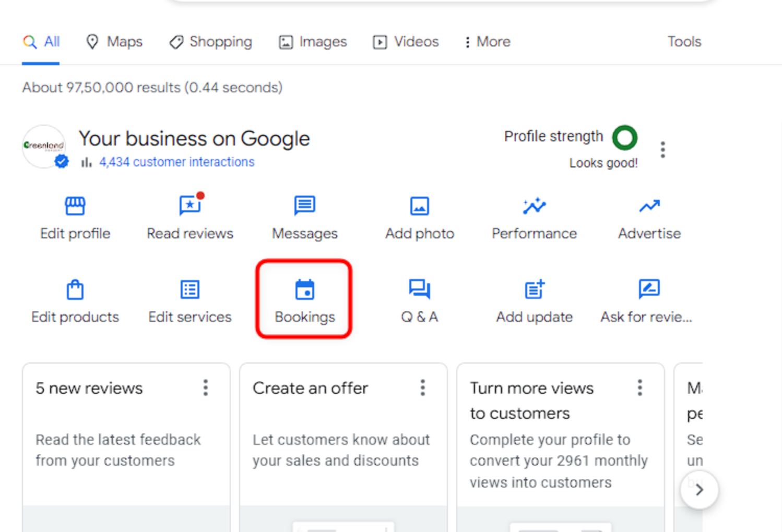Open Edit products shopping bag icon

75,289
